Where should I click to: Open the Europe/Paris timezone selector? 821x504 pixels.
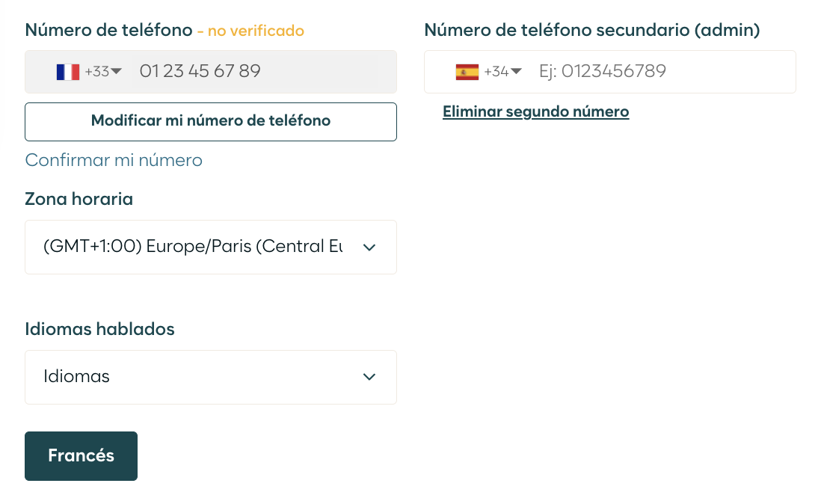(211, 247)
